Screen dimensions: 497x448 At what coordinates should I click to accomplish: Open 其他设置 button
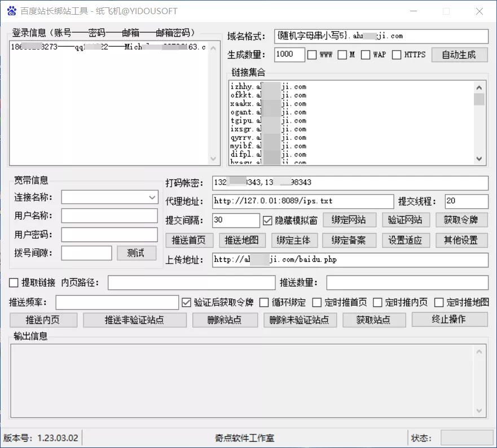coord(461,240)
